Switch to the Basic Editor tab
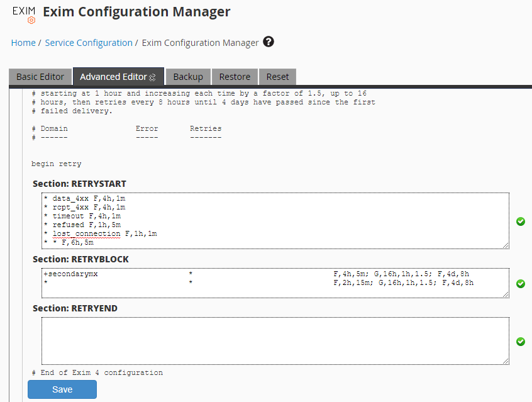Viewport: 532px width, 402px height. pyautogui.click(x=40, y=77)
